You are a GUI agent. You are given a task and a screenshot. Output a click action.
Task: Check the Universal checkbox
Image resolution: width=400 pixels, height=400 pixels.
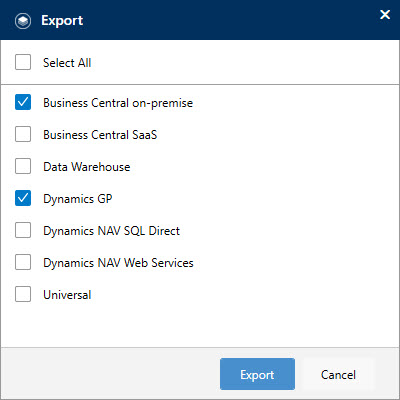click(23, 294)
